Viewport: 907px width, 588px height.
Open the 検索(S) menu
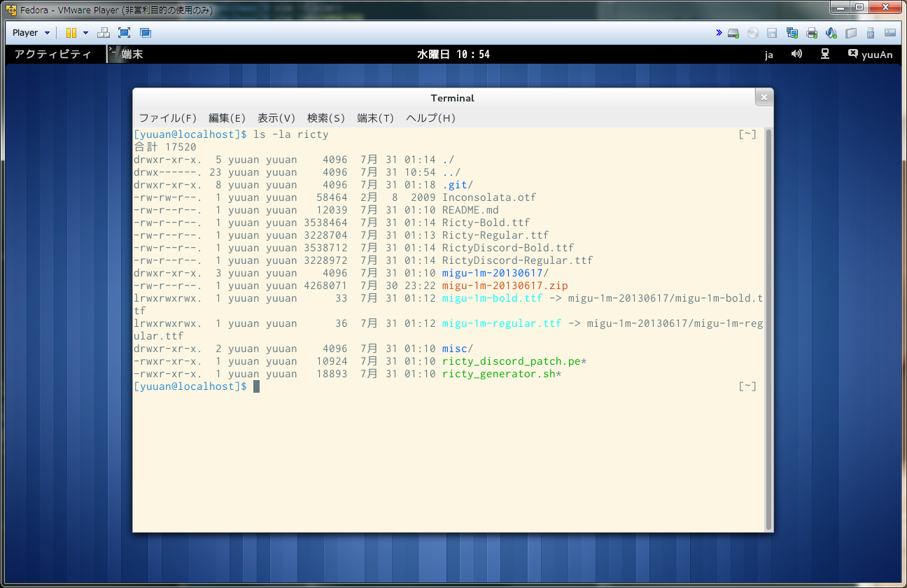point(326,118)
